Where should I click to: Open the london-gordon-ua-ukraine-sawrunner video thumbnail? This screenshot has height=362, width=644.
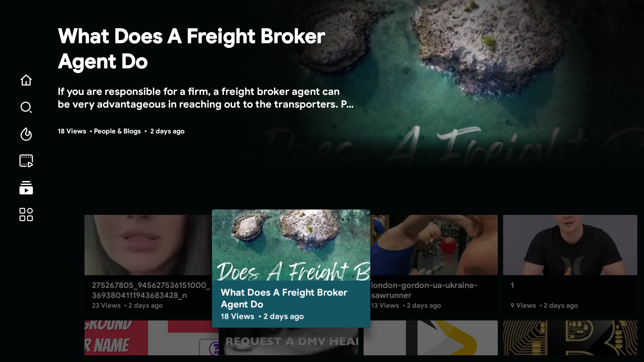click(x=434, y=245)
